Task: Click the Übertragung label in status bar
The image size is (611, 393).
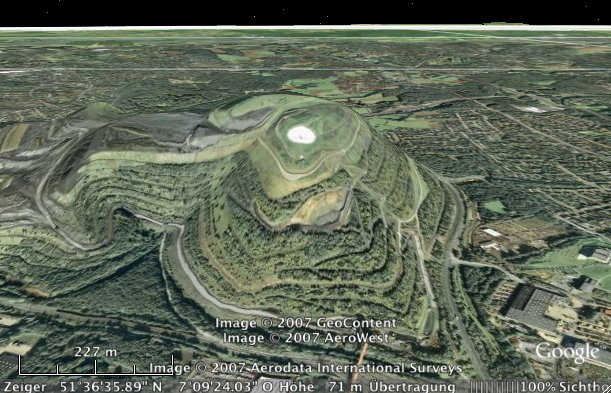Action: 412,387
